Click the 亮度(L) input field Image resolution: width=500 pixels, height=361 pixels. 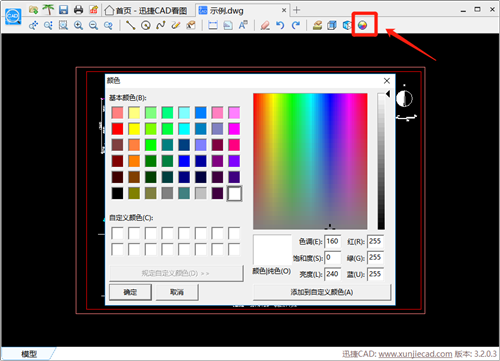[333, 274]
